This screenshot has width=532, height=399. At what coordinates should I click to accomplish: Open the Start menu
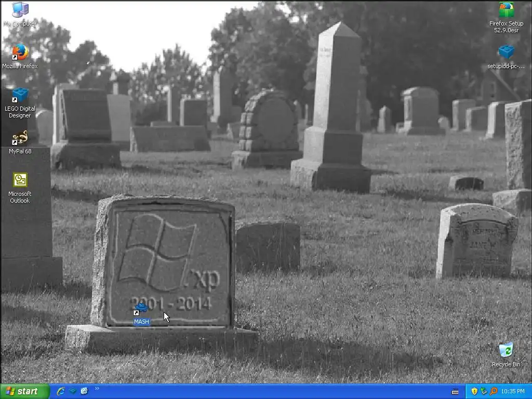pyautogui.click(x=25, y=391)
